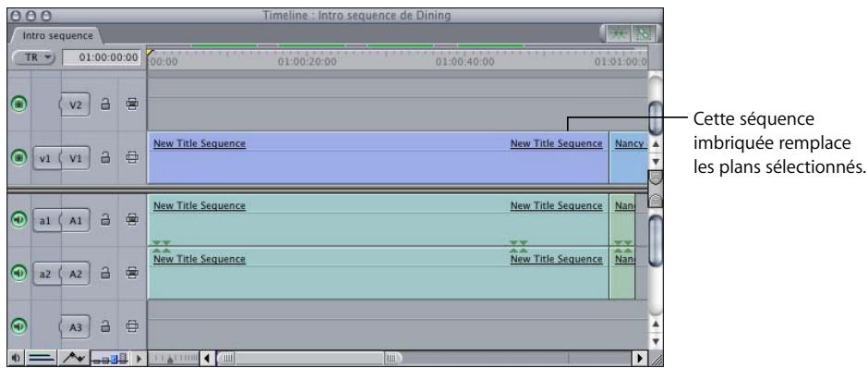Image resolution: width=868 pixels, height=368 pixels.
Task: Toggle the Linked Selection button
Action: [645, 33]
